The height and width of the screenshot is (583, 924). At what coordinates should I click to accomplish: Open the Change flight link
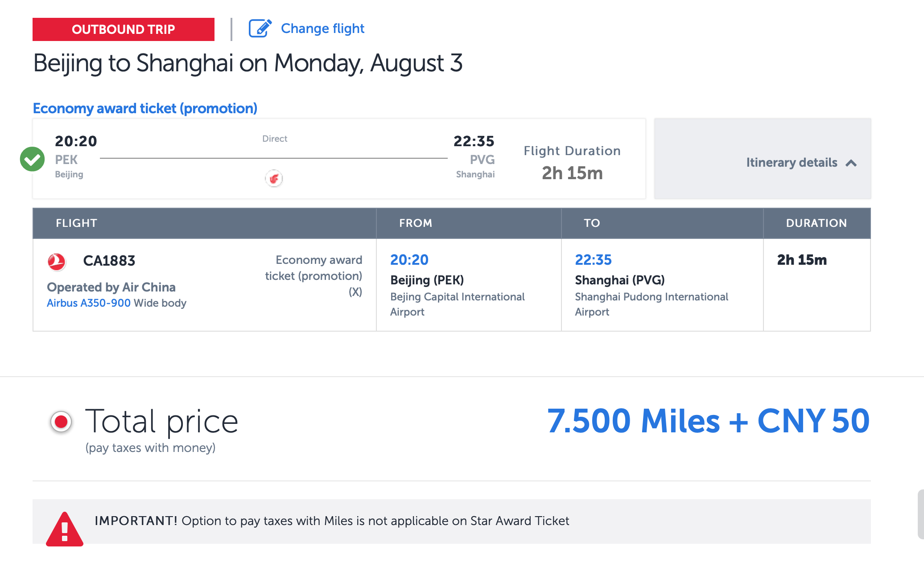coord(322,29)
